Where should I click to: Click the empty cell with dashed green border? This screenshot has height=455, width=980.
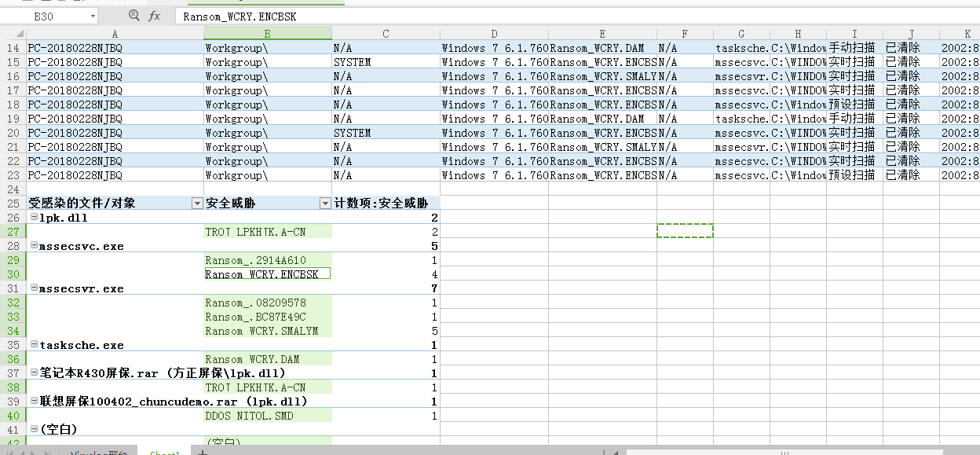tap(685, 230)
